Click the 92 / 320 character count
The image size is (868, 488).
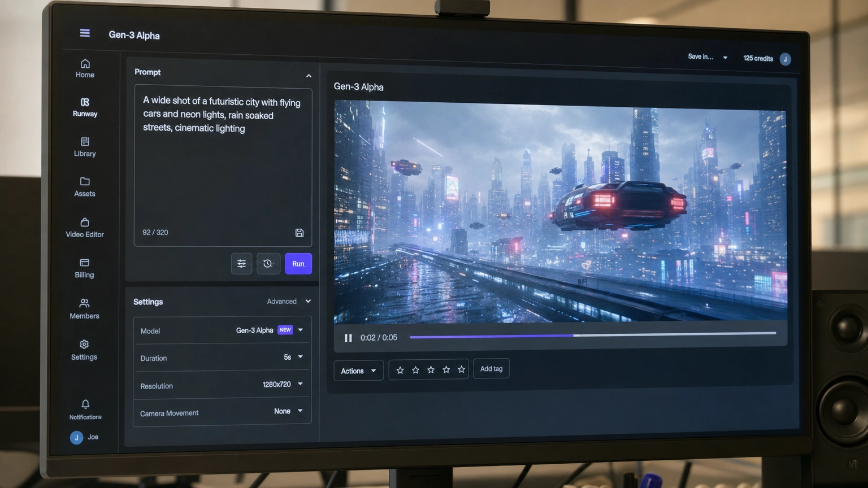coord(155,232)
